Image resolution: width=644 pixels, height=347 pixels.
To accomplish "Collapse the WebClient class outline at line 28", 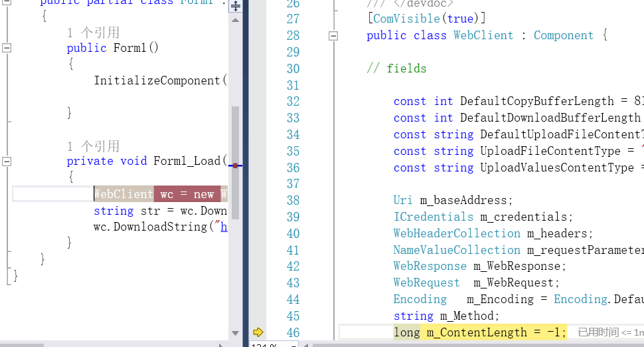I will pos(333,36).
